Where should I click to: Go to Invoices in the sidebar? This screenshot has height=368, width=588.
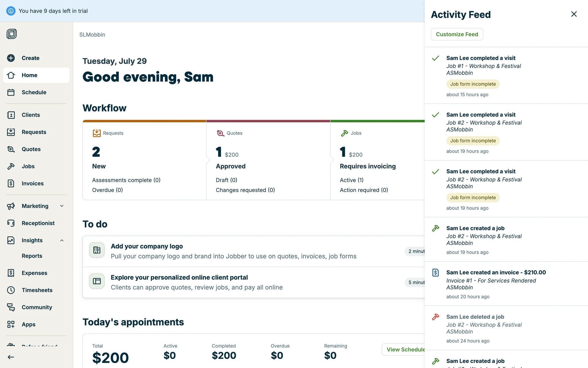click(32, 183)
